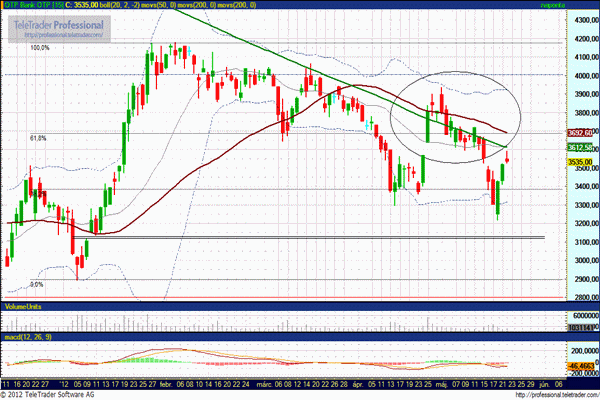The image size is (600, 400).
Task: Click the '4200,00' price axis label
Action: [x=586, y=39]
